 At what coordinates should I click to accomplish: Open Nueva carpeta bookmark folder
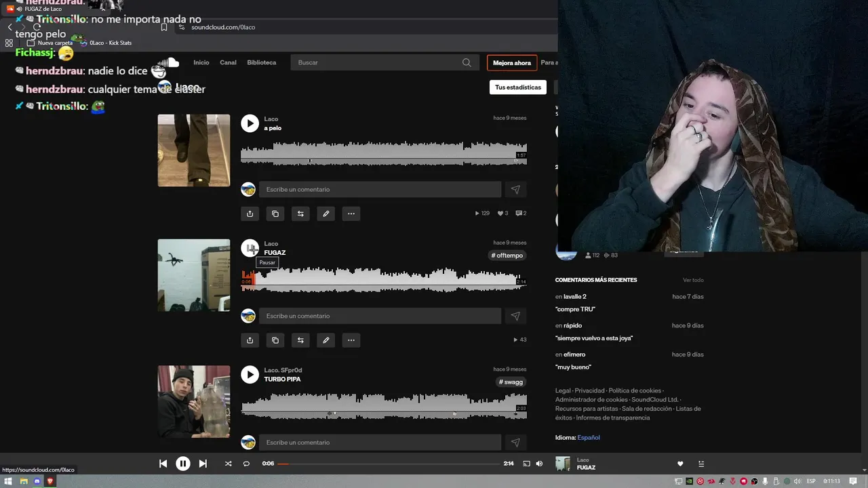point(50,43)
